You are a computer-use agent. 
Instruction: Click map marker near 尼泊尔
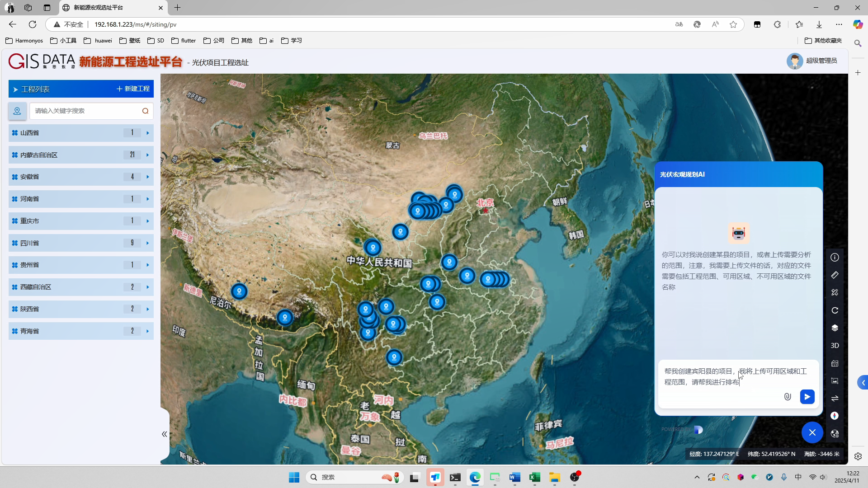[x=239, y=291]
